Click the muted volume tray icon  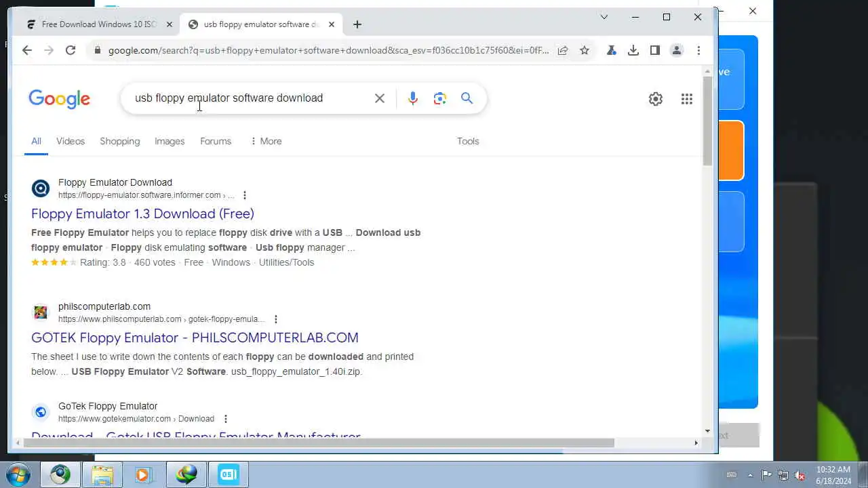click(x=800, y=475)
